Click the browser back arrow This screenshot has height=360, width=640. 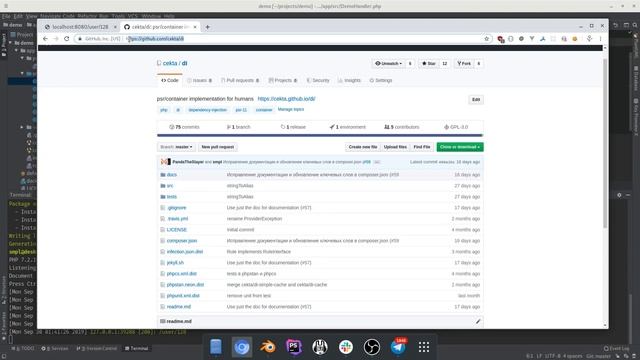(x=45, y=38)
